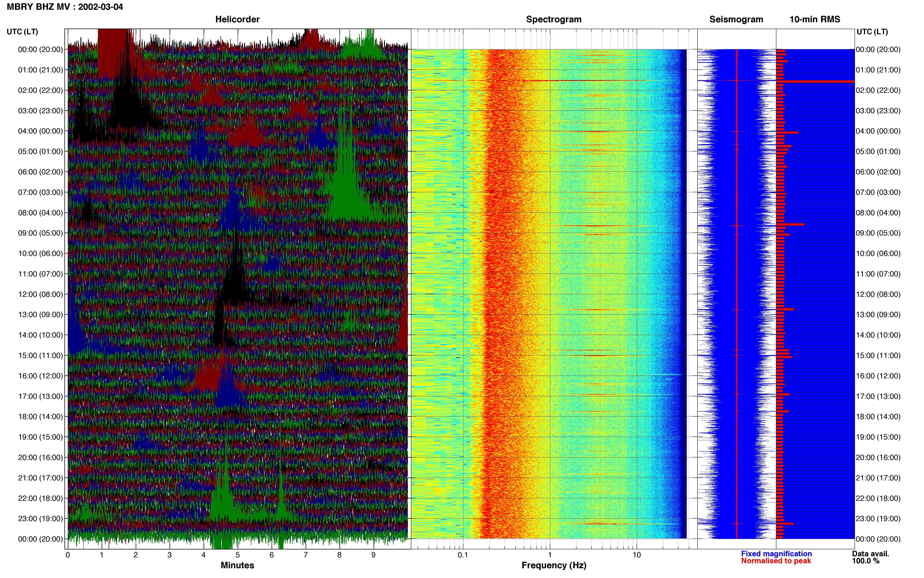924x578 pixels.
Task: Click "23:00 (19:00)" beside the Helicorder
Action: pos(41,519)
